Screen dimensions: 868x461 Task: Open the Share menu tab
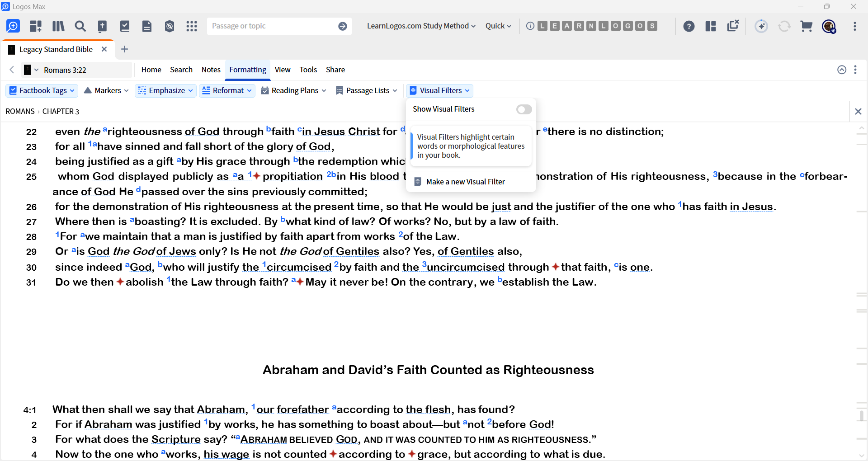pos(335,70)
